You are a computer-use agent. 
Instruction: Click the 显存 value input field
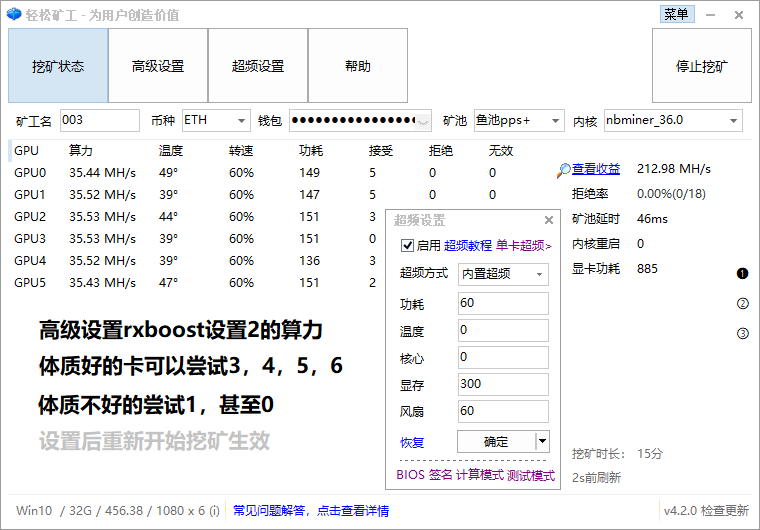pyautogui.click(x=503, y=384)
